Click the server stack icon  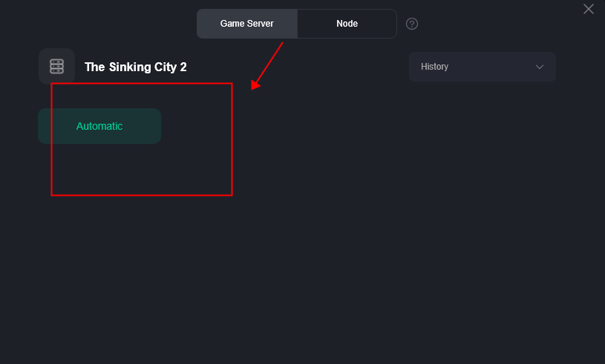tap(56, 66)
